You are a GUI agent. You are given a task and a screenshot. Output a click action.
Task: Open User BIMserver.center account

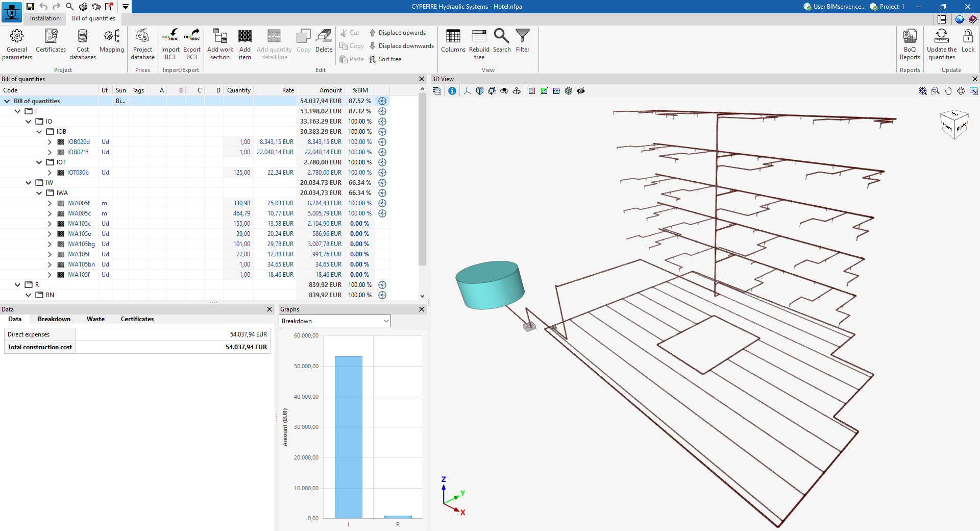[x=834, y=7]
